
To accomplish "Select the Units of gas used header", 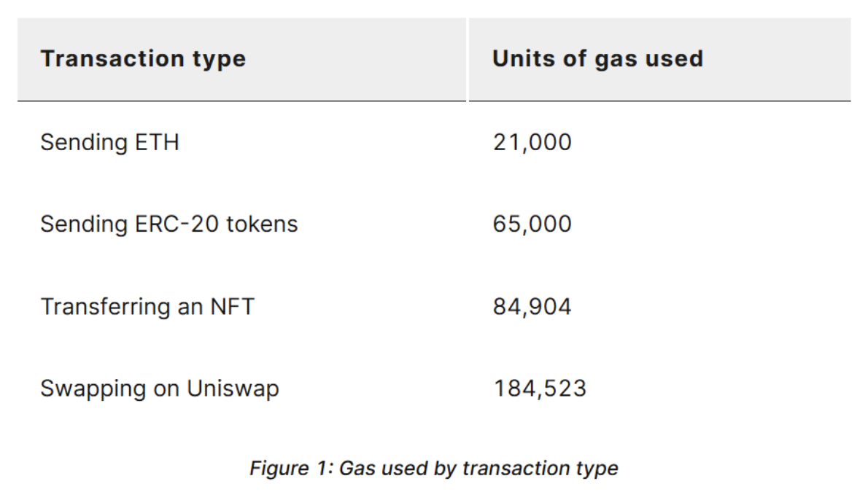I will tap(598, 58).
